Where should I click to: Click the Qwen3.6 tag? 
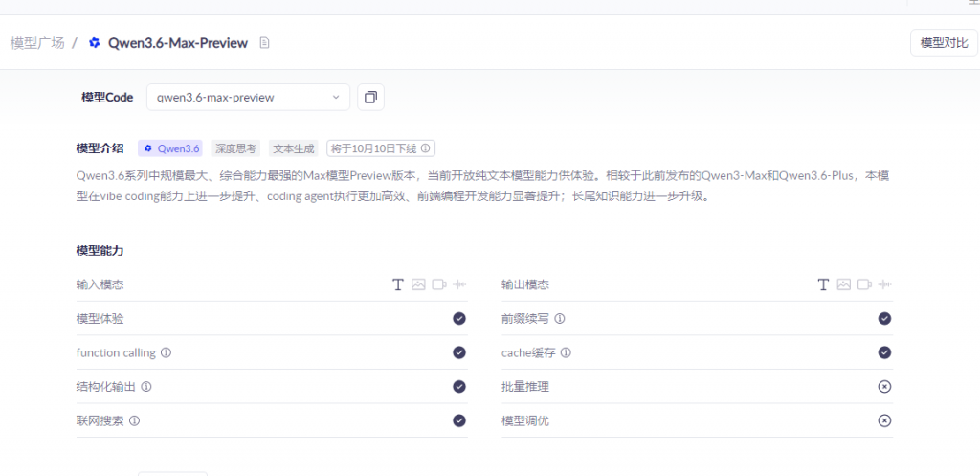pos(170,148)
